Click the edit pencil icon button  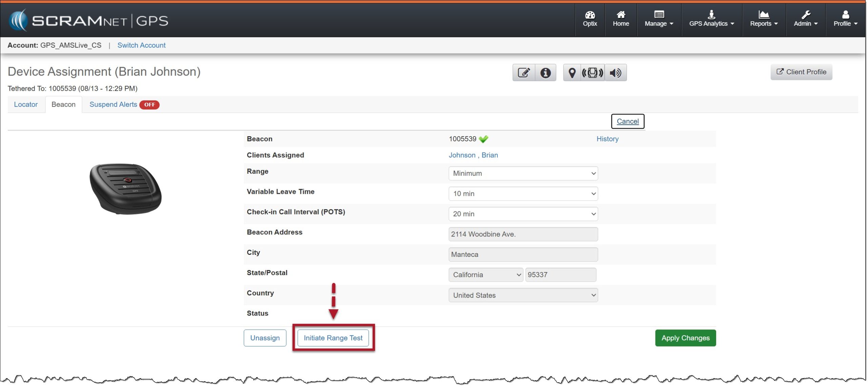(524, 73)
